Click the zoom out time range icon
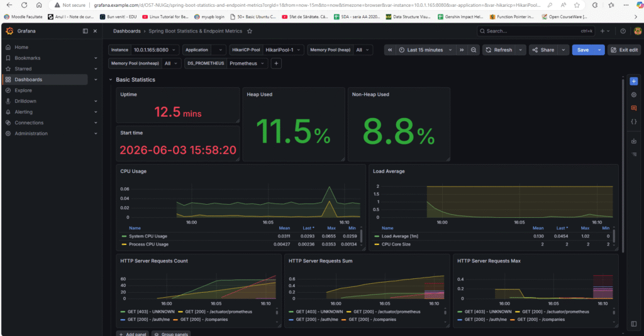This screenshot has width=644, height=336. point(474,50)
